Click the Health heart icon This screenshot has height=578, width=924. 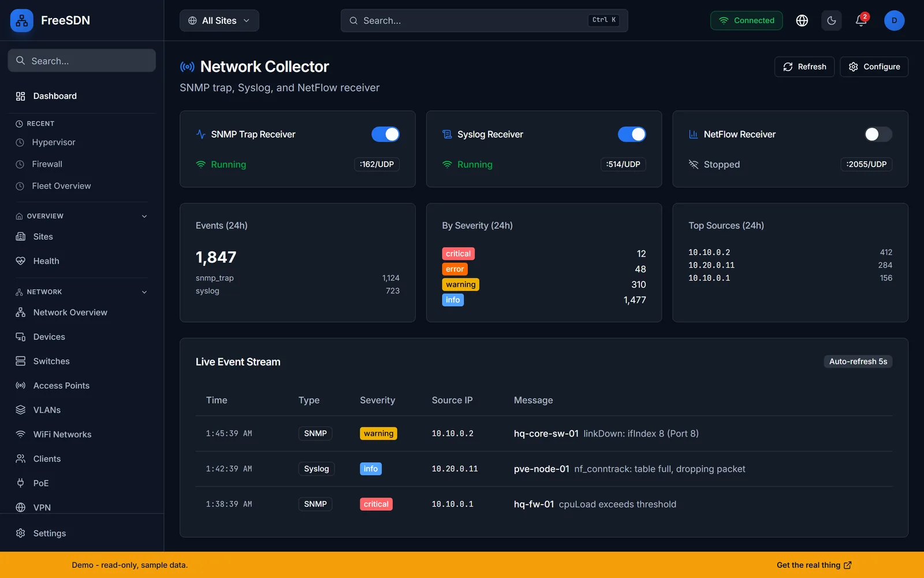pyautogui.click(x=21, y=261)
